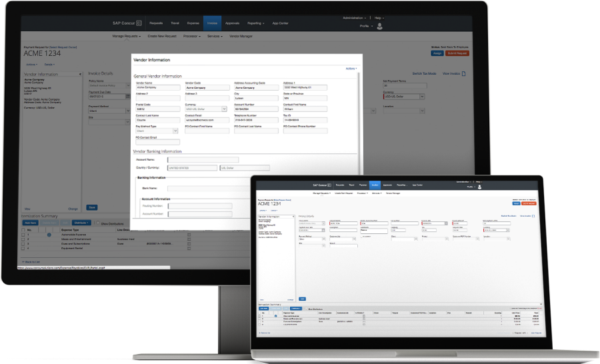This screenshot has height=364, width=600.
Task: Select the row 4 Equipment Rental checkbox on monitor
Action: (23, 249)
